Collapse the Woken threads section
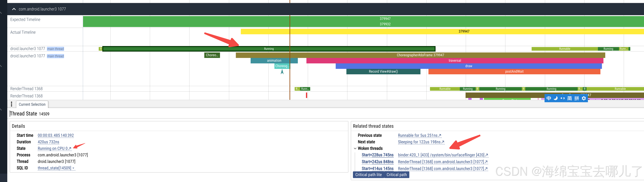The height and width of the screenshot is (182, 644). pyautogui.click(x=355, y=148)
